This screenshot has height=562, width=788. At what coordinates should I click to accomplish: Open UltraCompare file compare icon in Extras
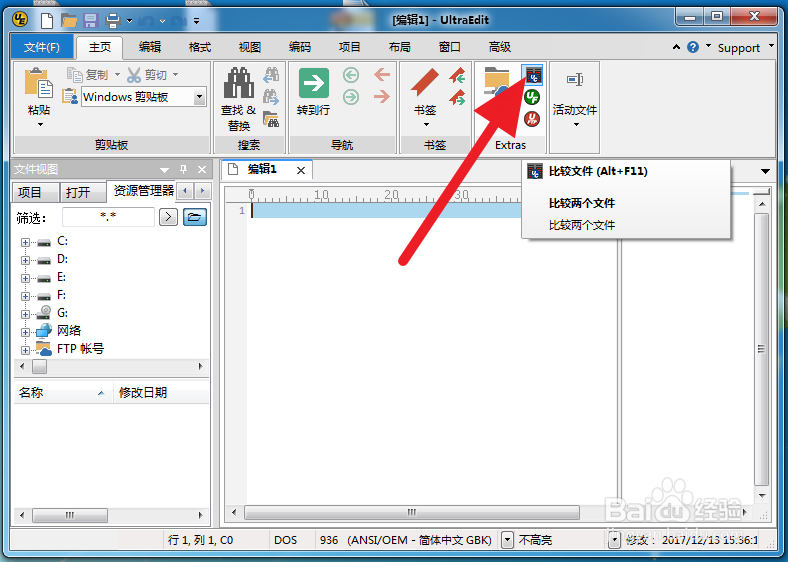tap(533, 75)
